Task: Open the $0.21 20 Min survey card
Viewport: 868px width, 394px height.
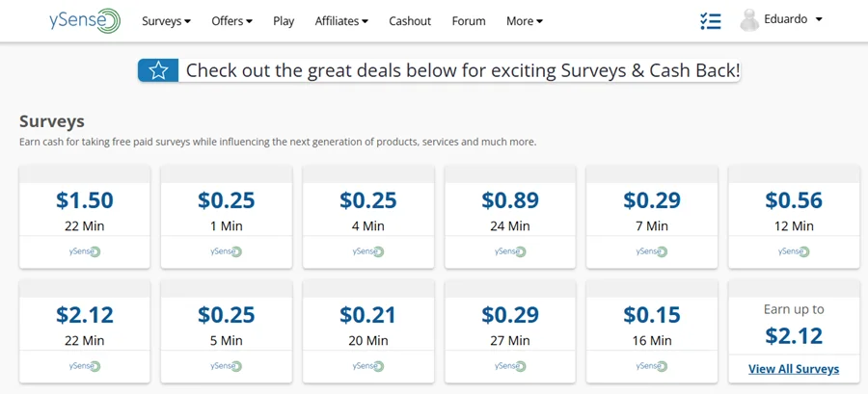Action: 368,325
